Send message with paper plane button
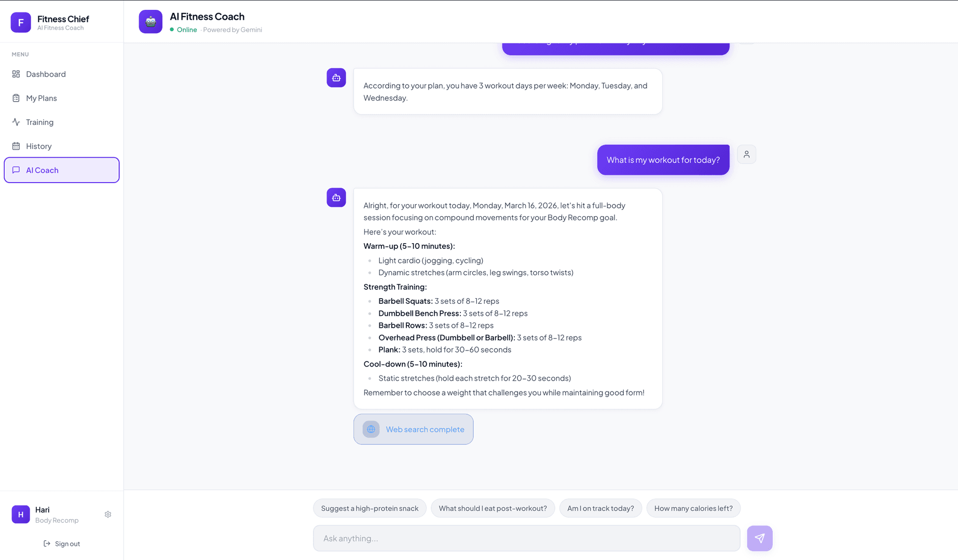Image resolution: width=958 pixels, height=560 pixels. click(760, 538)
